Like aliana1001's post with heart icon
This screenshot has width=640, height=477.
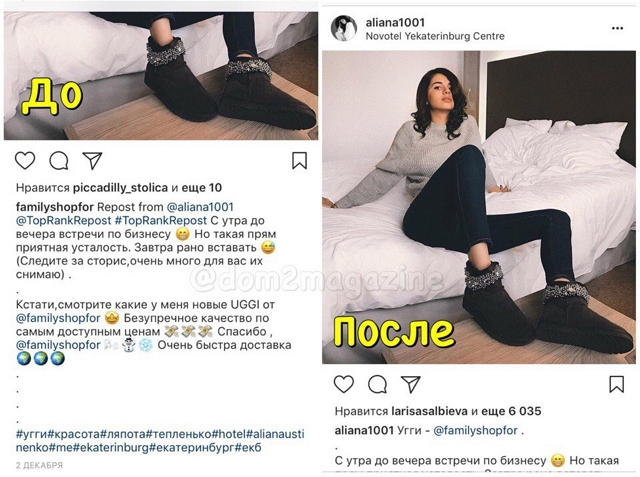pos(344,384)
